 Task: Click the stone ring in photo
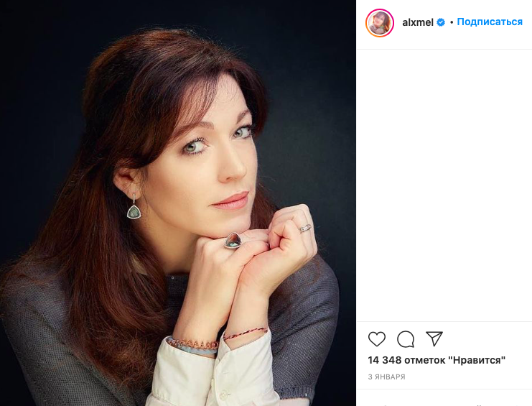coord(233,240)
